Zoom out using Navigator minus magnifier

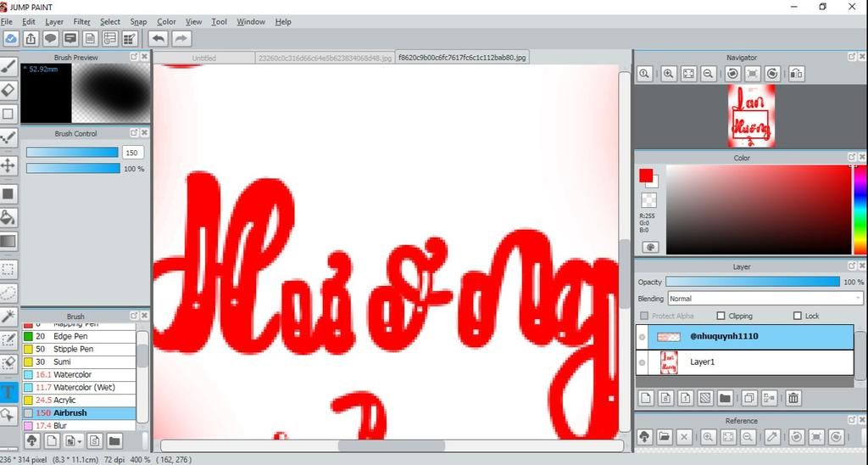click(708, 73)
